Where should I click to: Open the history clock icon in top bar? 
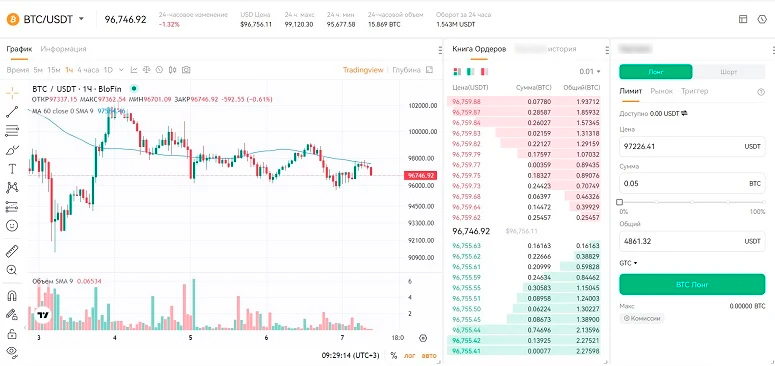(762, 19)
